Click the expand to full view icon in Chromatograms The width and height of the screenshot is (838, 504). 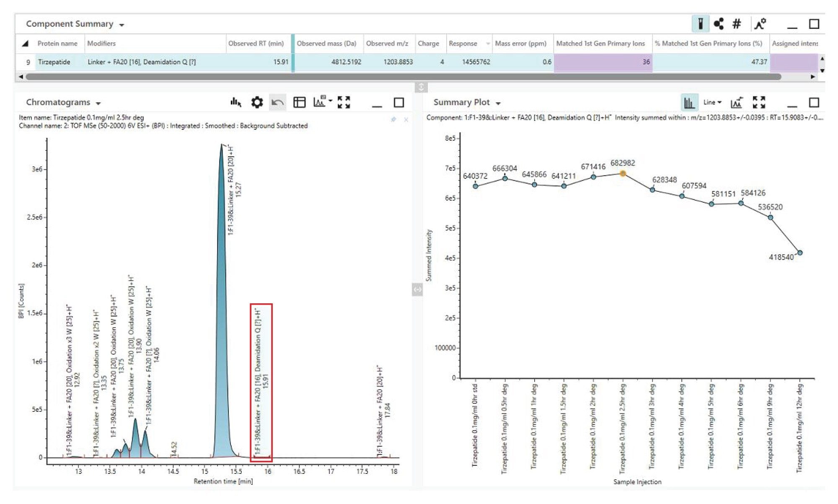pyautogui.click(x=344, y=102)
